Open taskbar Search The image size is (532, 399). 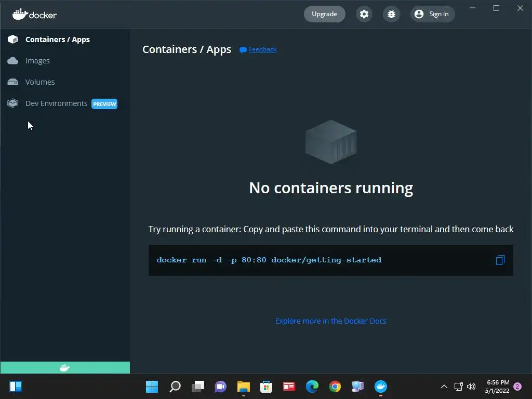click(x=175, y=387)
